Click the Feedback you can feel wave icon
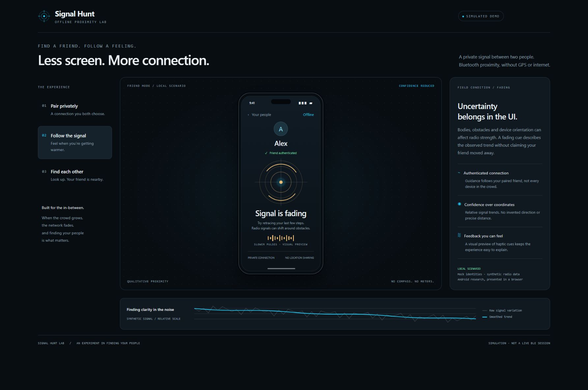 (459, 235)
